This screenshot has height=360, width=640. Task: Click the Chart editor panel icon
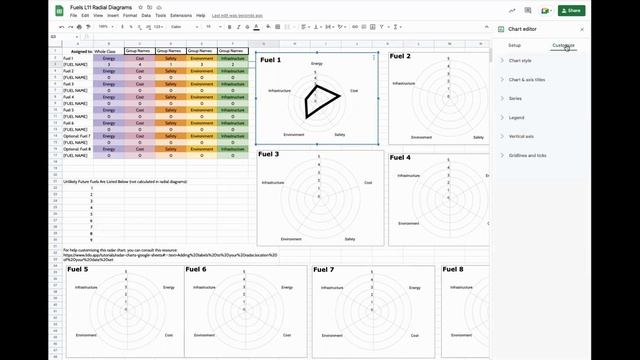coord(501,29)
